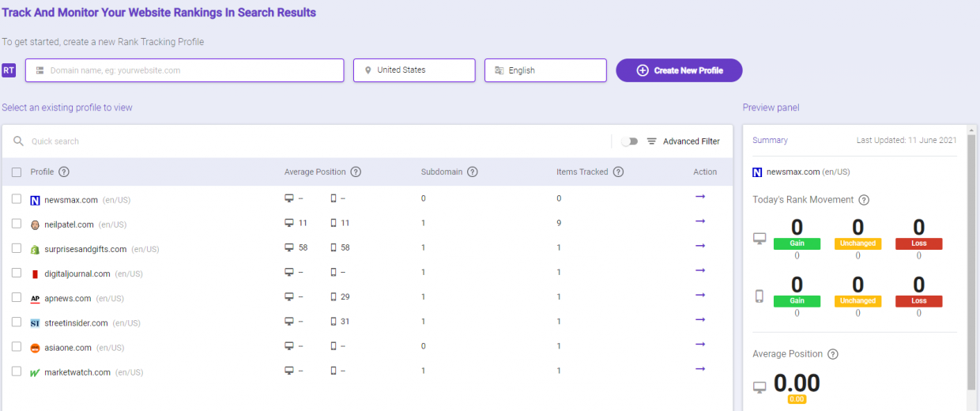Viewport: 980px width, 411px height.
Task: Click items tracked value 9 for neilpatel.com
Action: click(x=559, y=224)
